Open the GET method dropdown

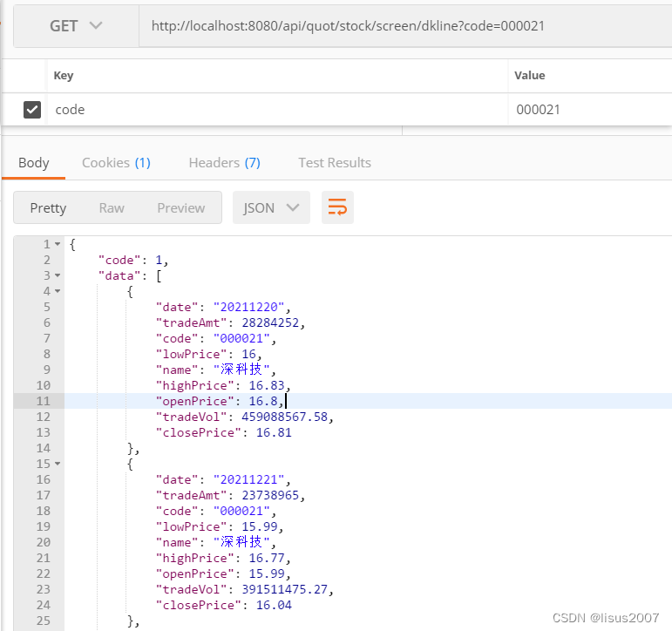pos(76,26)
